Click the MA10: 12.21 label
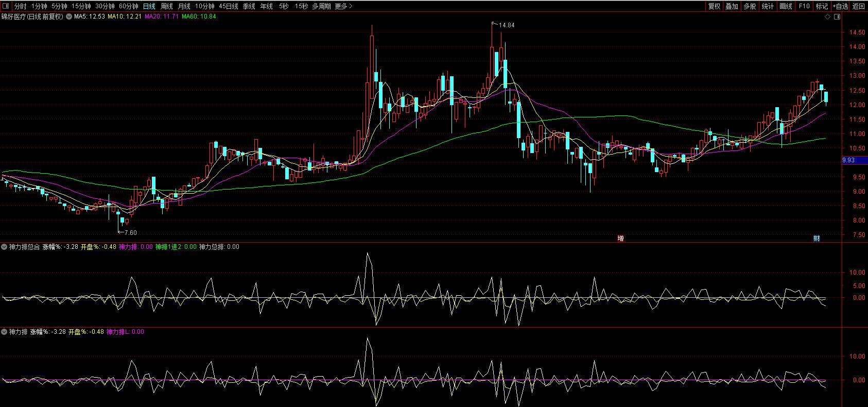 click(x=124, y=16)
